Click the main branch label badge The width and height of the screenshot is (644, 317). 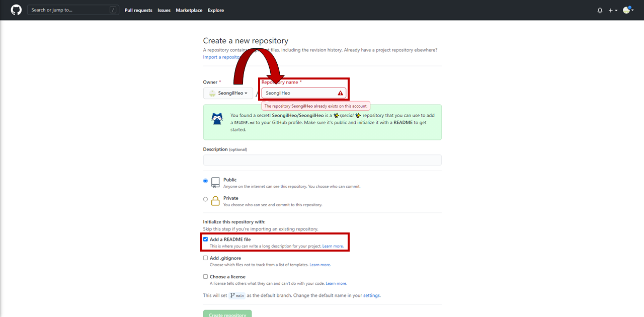coord(237,296)
